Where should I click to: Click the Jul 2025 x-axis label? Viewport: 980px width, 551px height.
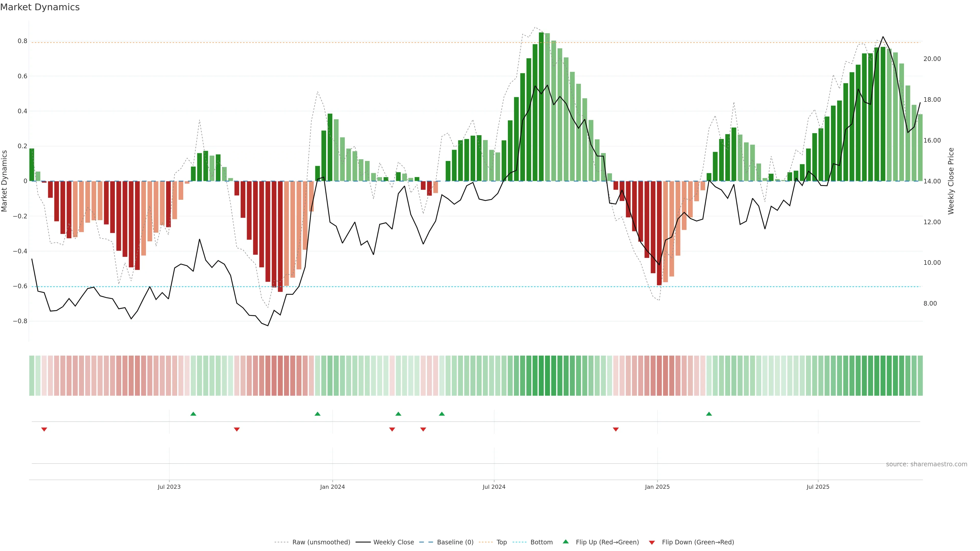coord(818,487)
